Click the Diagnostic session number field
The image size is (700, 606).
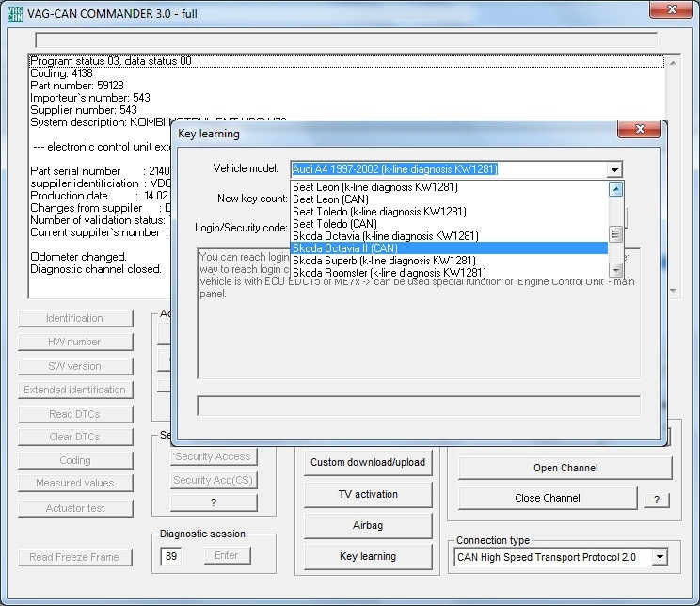(170, 556)
